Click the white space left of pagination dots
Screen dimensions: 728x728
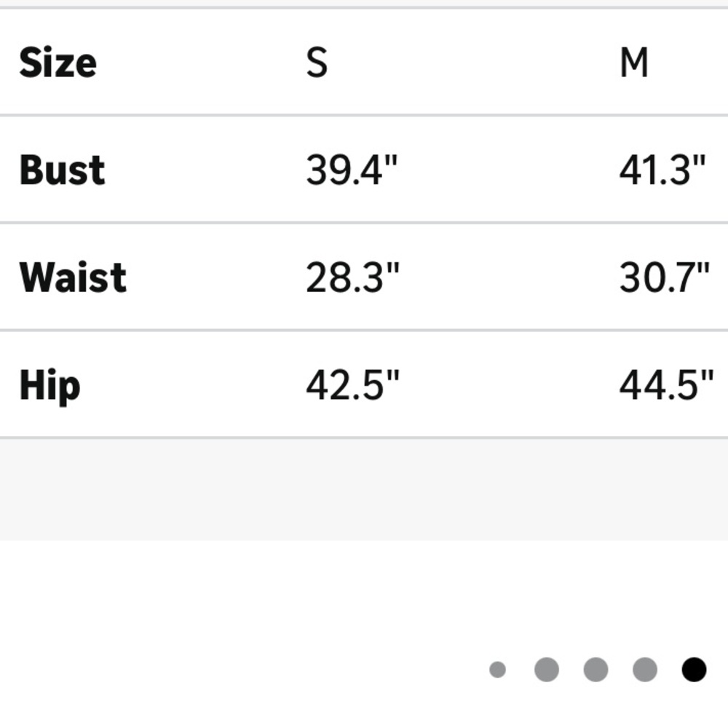click(242, 670)
